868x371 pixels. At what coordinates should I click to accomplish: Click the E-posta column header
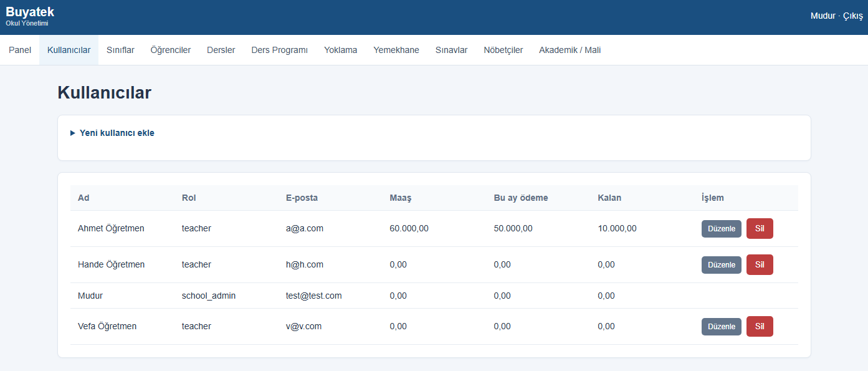point(302,198)
